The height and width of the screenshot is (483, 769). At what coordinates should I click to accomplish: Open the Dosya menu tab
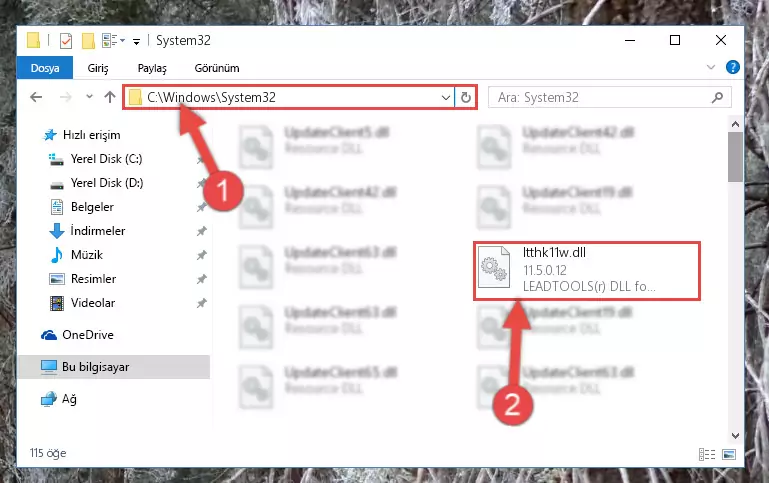pos(45,68)
